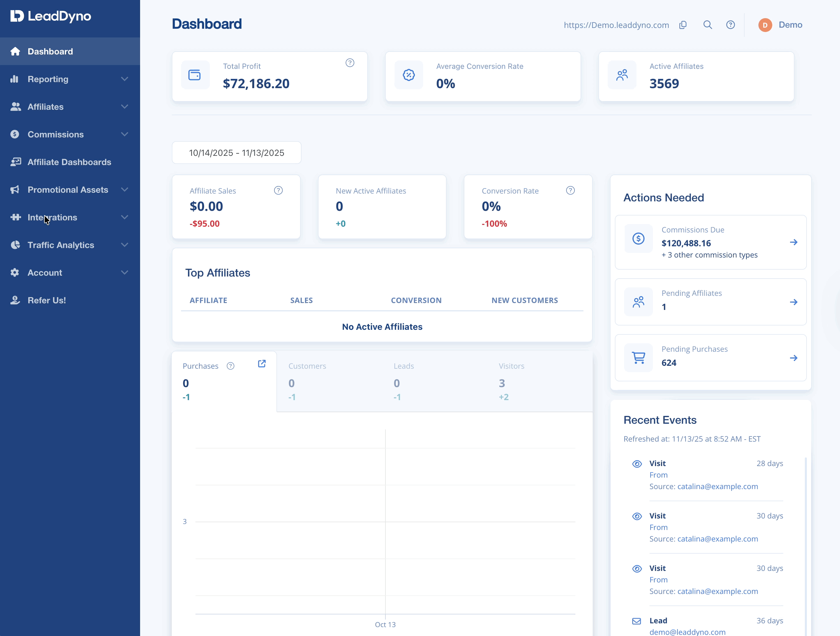Click the Lead envelope icon
This screenshot has width=840, height=636.
[636, 621]
